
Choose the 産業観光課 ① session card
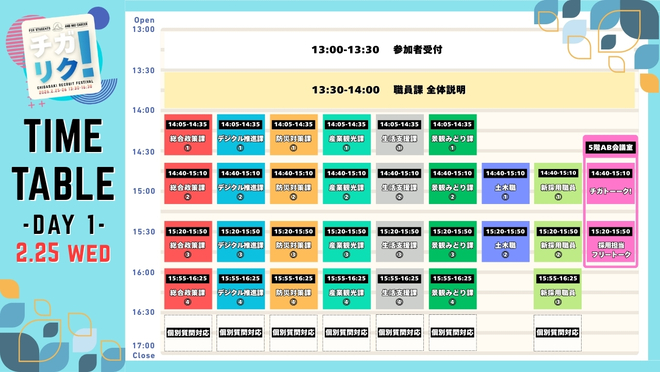pyautogui.click(x=347, y=135)
